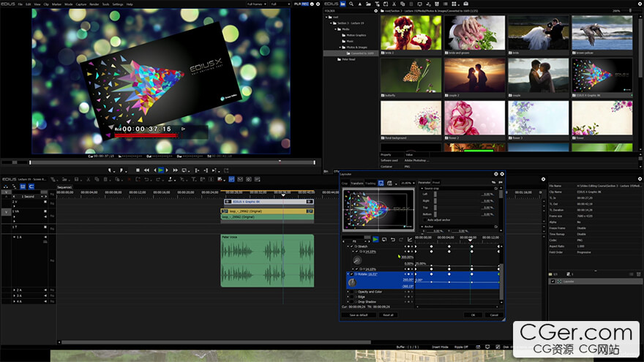644x362 pixels.
Task: Collapse the Source crop section
Action: [x=422, y=189]
